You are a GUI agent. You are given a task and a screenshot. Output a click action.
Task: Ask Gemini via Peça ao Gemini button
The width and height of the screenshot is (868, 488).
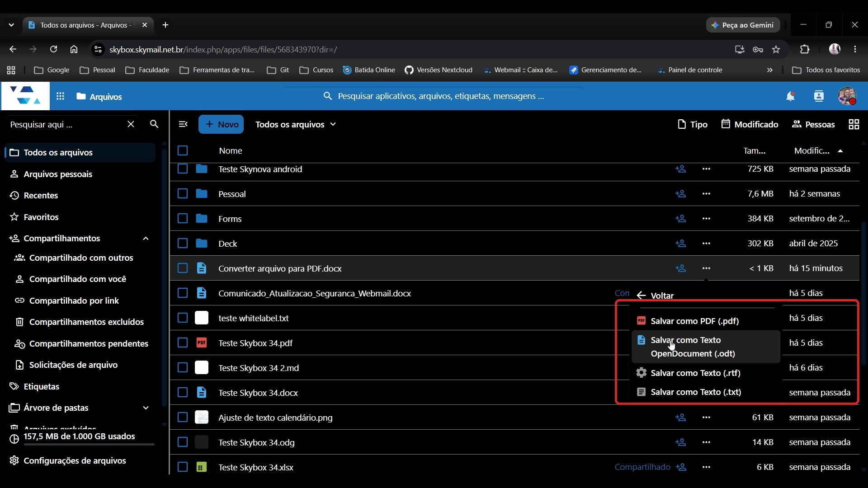[x=743, y=25]
